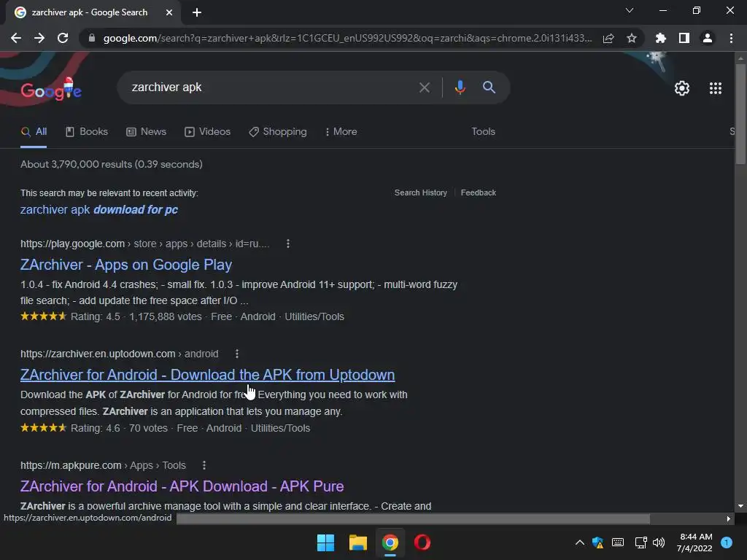
Task: Select the All results tab
Action: point(34,132)
